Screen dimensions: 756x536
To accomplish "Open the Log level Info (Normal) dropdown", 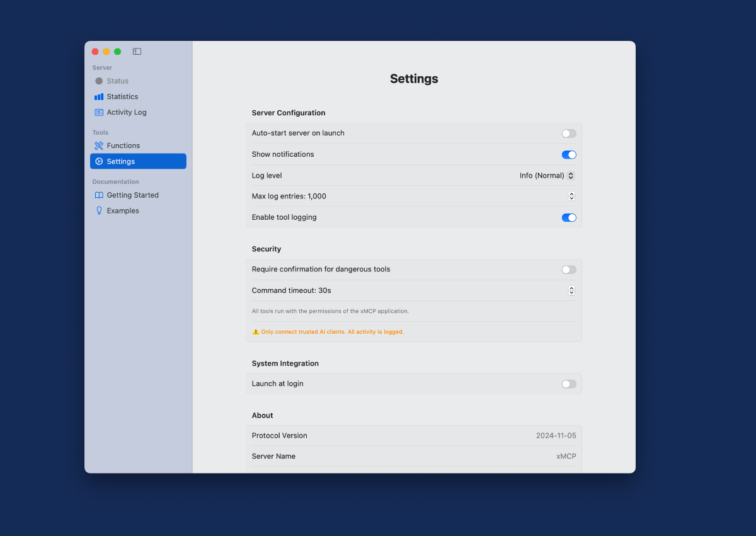I will [546, 176].
